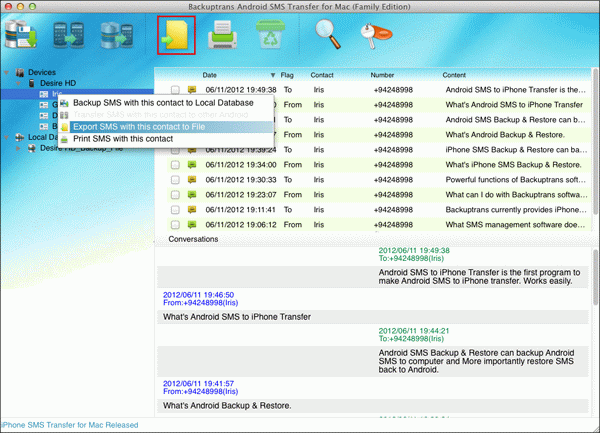Viewport: 600px width, 433px height.
Task: Click conversation timestamp '2012/06/11 19:46:50'
Action: coord(198,295)
